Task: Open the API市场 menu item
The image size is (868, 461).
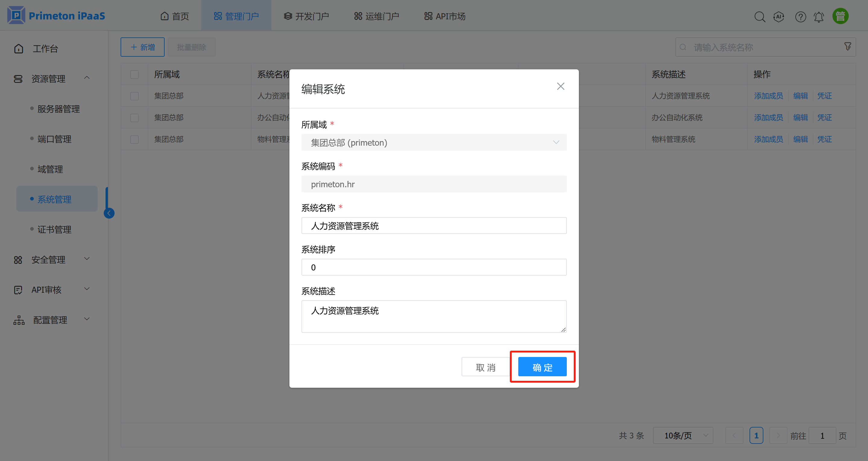Action: [444, 16]
